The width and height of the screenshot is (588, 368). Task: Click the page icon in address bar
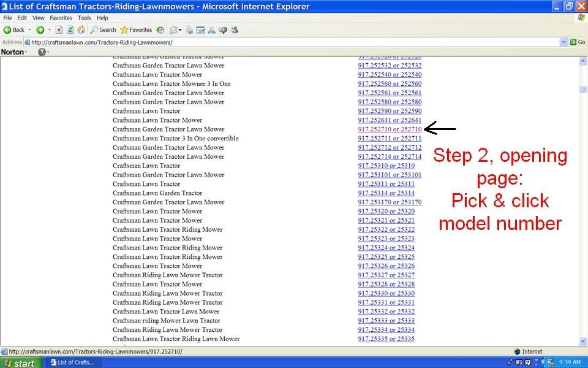pos(27,42)
